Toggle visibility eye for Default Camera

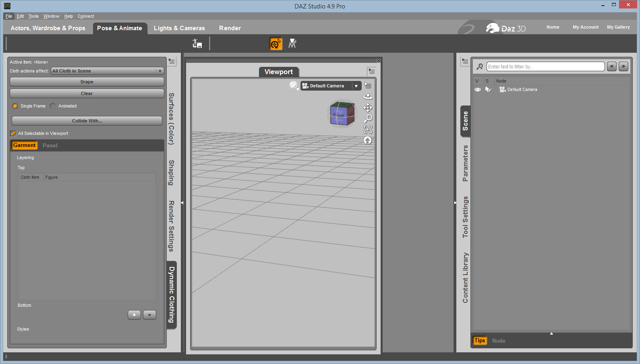pyautogui.click(x=478, y=89)
